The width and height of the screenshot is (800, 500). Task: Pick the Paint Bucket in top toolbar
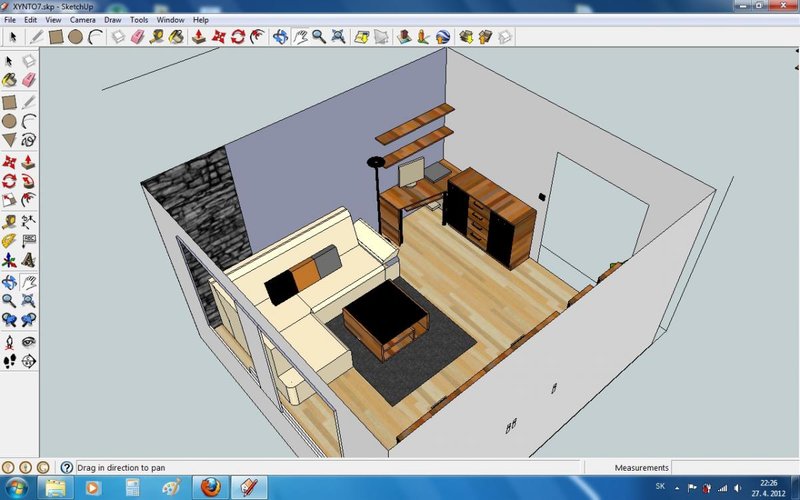click(176, 37)
